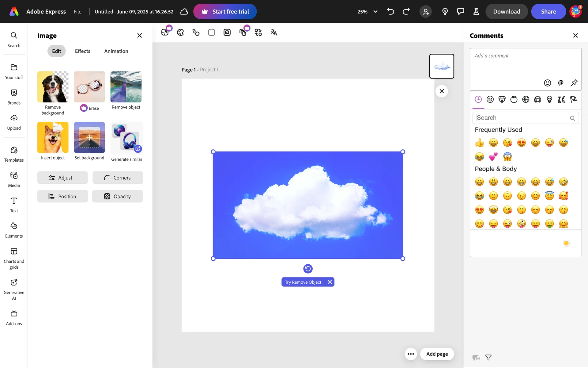Image resolution: width=588 pixels, height=368 pixels.
Task: Open the File menu
Action: [77, 12]
